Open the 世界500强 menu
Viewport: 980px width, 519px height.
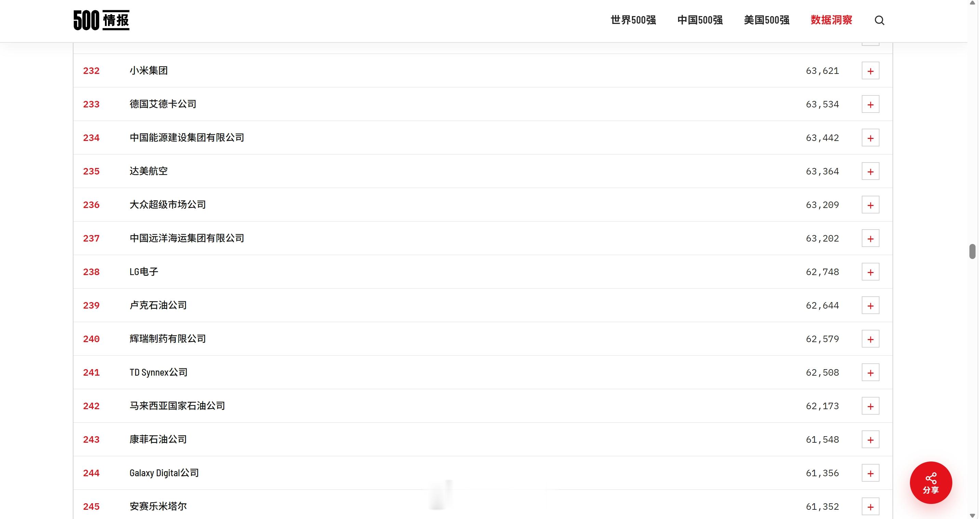(633, 20)
